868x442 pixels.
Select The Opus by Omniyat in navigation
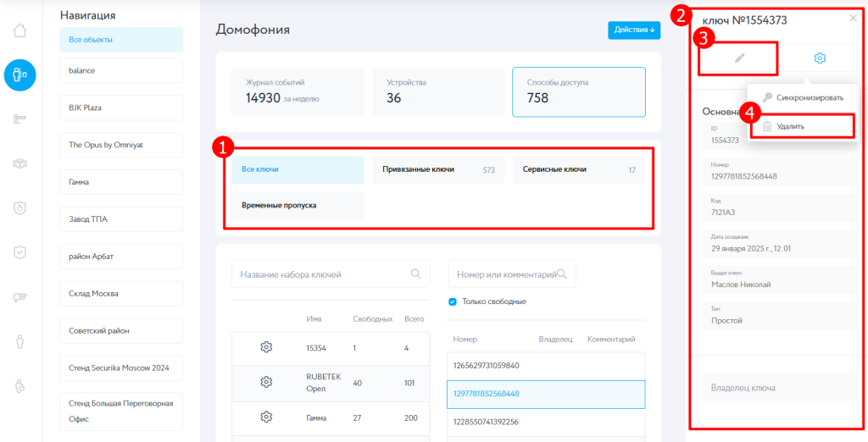[121, 145]
